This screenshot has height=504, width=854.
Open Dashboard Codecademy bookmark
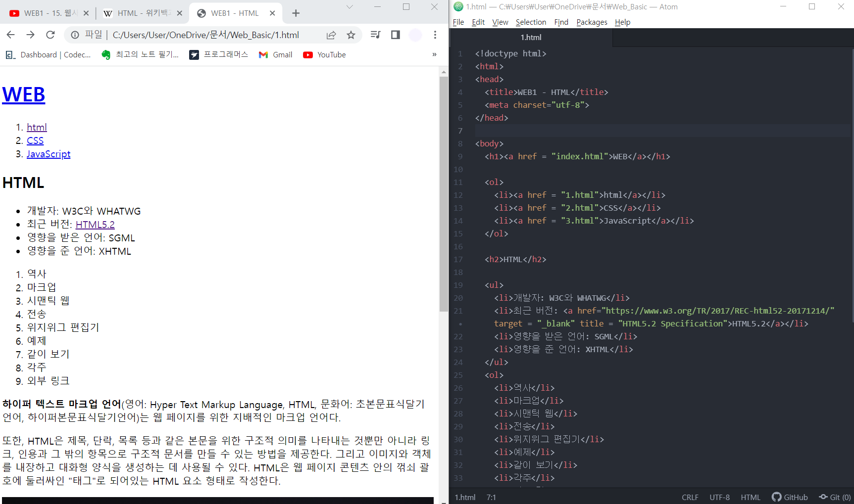point(48,55)
